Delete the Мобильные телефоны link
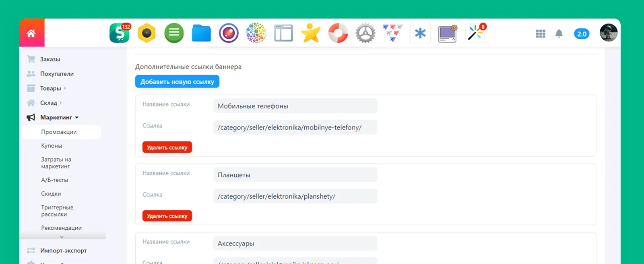 point(167,148)
